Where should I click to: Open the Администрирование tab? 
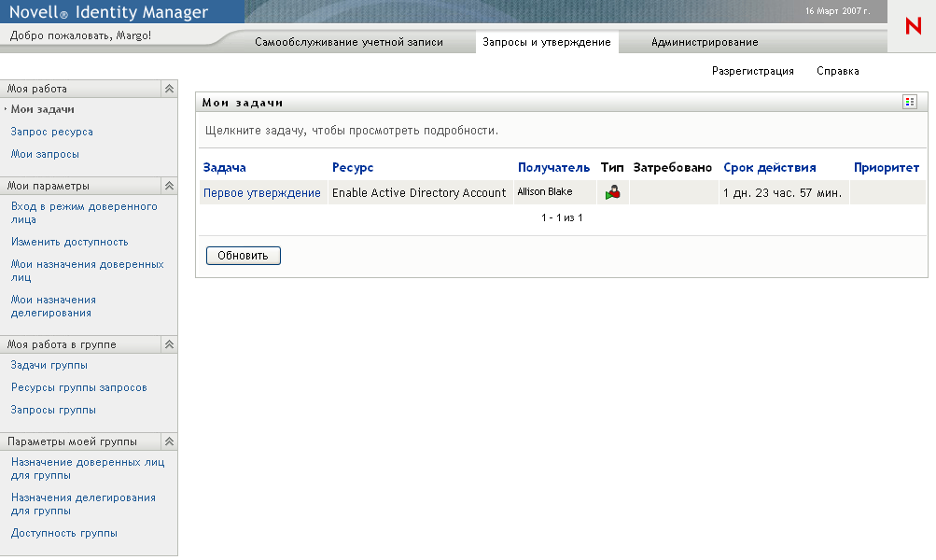click(x=705, y=42)
